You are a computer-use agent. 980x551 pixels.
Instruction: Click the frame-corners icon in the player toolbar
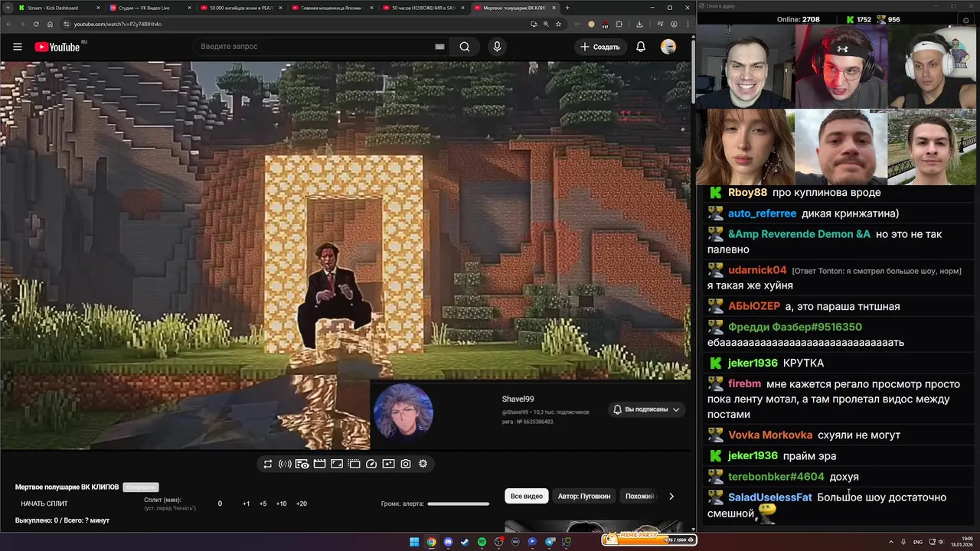point(337,464)
